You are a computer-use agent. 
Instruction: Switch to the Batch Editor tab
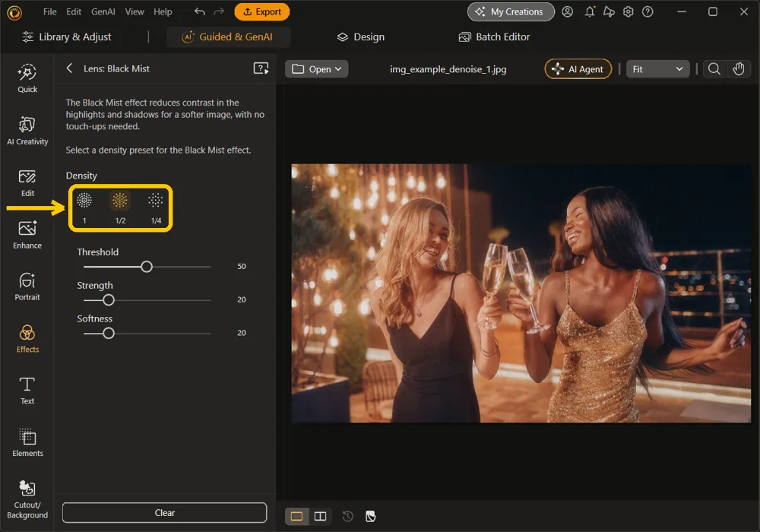pos(495,36)
